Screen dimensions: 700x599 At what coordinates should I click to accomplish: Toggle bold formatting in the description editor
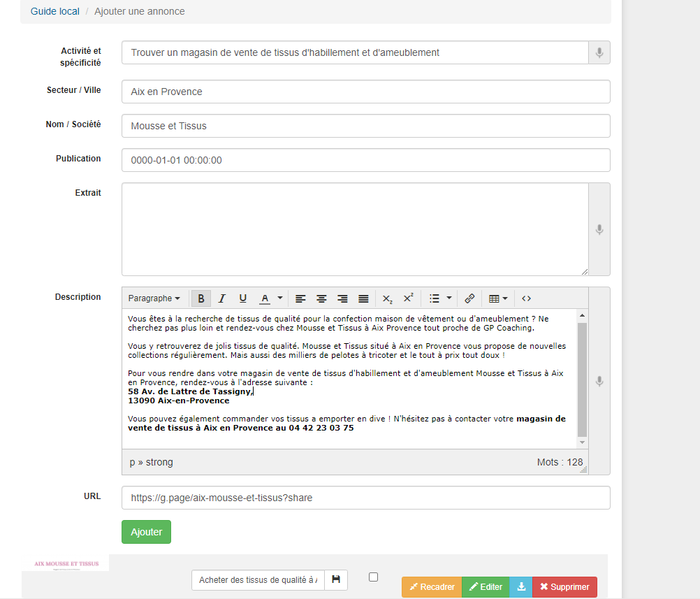tap(201, 298)
